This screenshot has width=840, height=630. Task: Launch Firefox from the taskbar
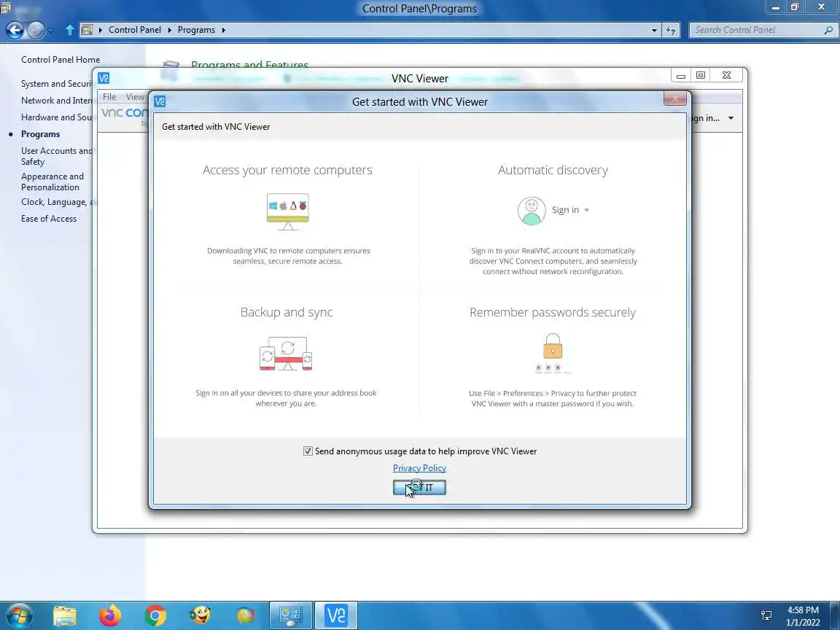click(x=110, y=615)
